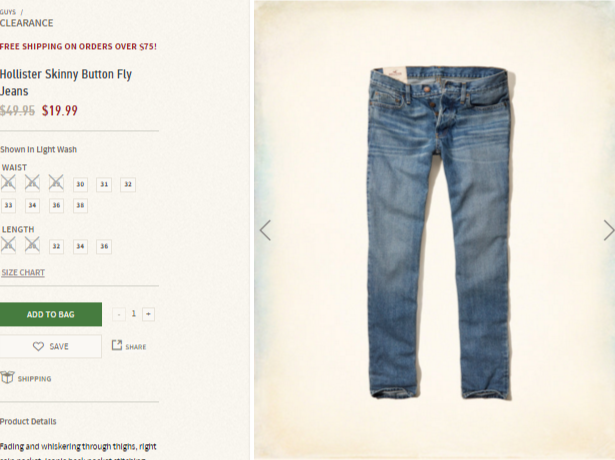Select waist size 34
This screenshot has height=460, width=615.
click(33, 205)
